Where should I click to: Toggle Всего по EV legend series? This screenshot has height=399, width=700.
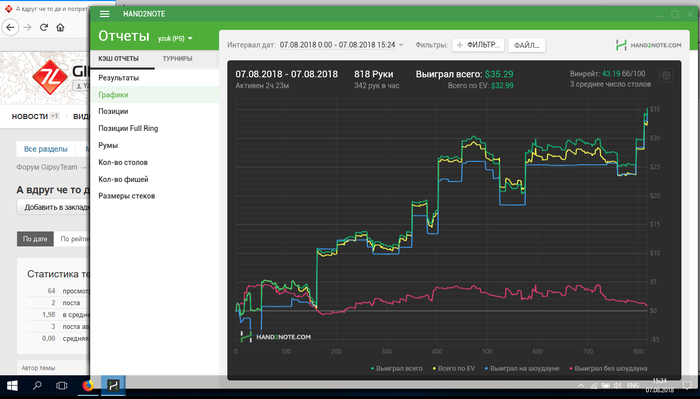454,369
